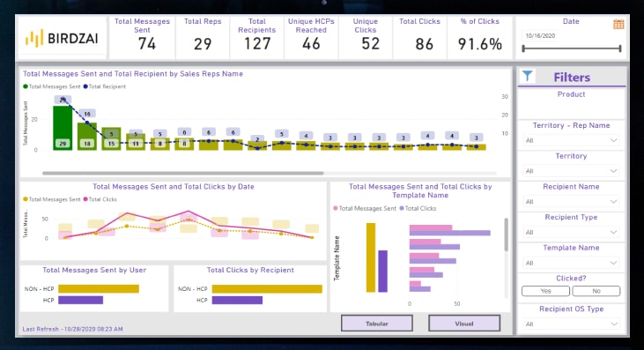This screenshot has width=644, height=350.
Task: Click HCP bar in Clicks by Recipient
Action: [237, 301]
